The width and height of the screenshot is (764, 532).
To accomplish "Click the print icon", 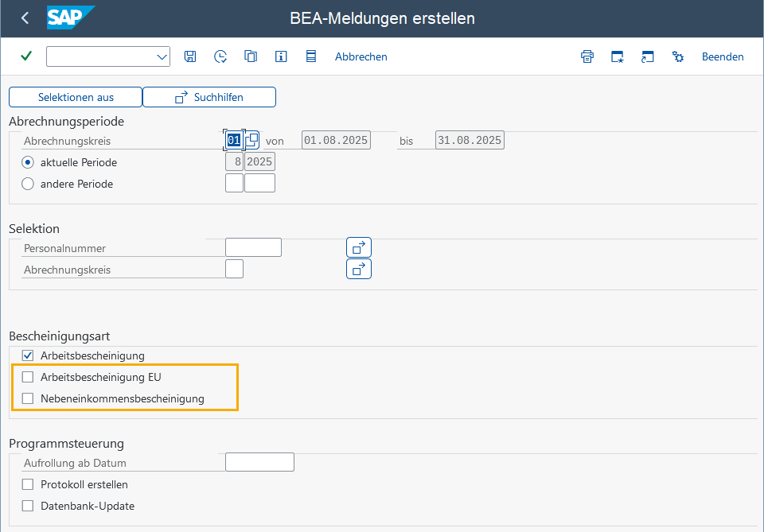I will coord(587,56).
